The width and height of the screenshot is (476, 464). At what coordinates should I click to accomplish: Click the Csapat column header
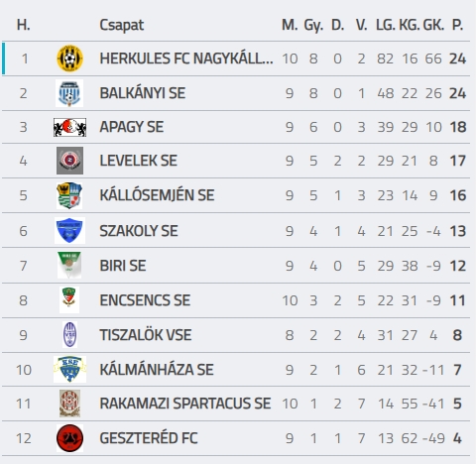click(x=122, y=25)
